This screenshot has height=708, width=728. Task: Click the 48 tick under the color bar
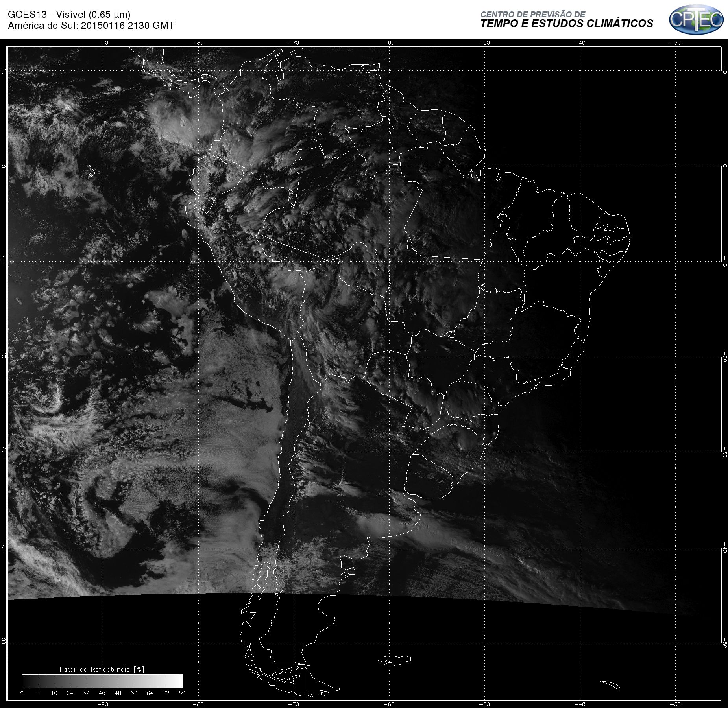pos(118,693)
